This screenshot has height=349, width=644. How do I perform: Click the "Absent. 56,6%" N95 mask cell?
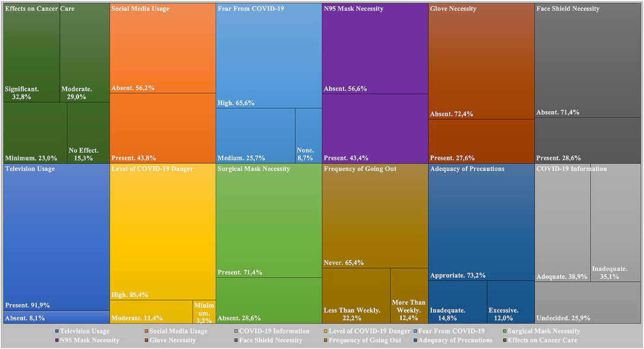(375, 49)
